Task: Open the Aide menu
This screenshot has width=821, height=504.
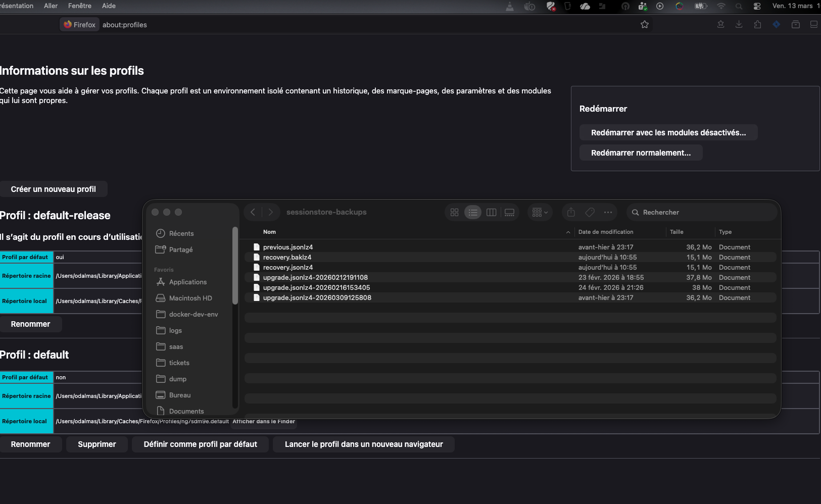Action: pos(109,6)
